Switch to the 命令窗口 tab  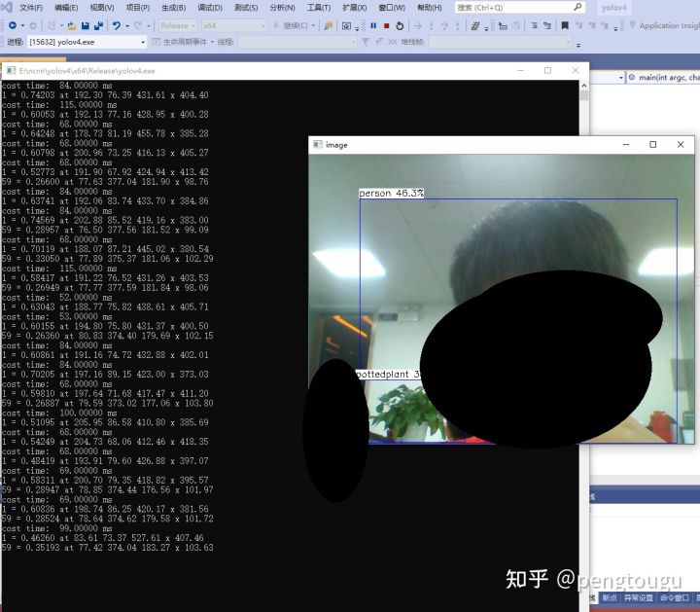(674, 597)
